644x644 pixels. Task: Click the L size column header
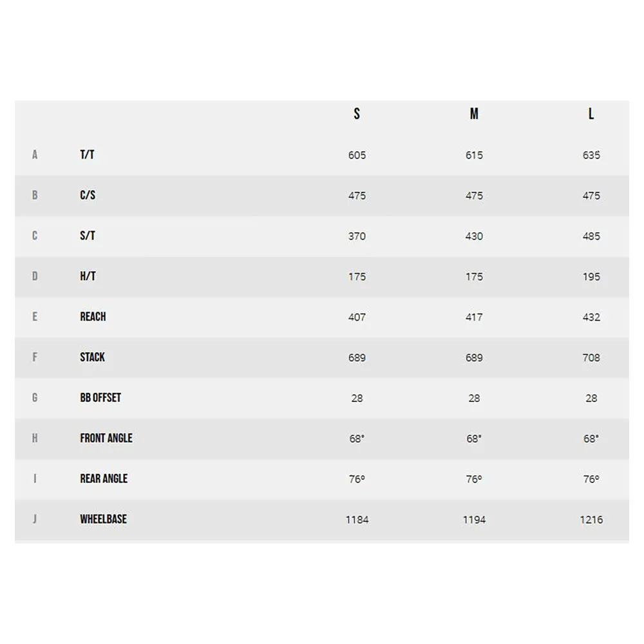coord(591,114)
